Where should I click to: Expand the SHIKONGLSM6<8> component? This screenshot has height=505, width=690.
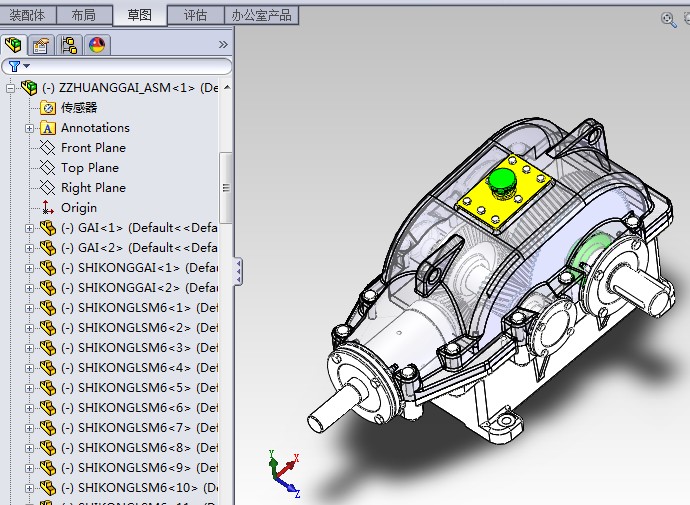[x=29, y=449]
